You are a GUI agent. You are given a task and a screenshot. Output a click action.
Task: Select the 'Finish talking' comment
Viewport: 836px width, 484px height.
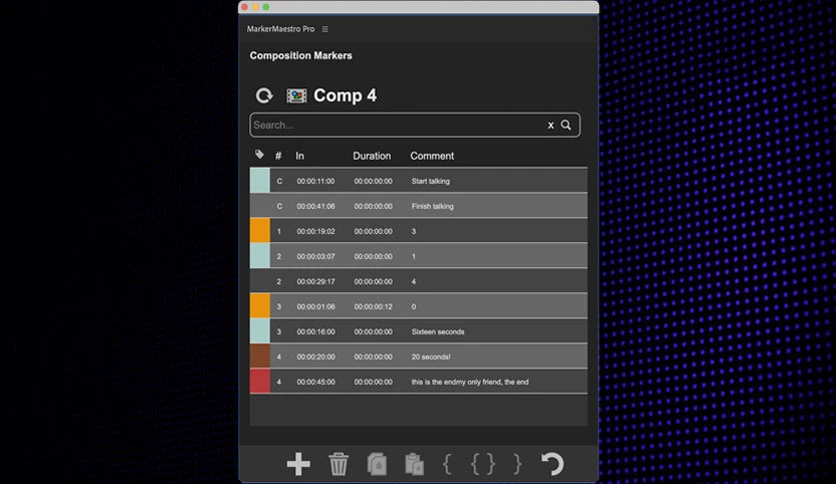click(x=432, y=206)
